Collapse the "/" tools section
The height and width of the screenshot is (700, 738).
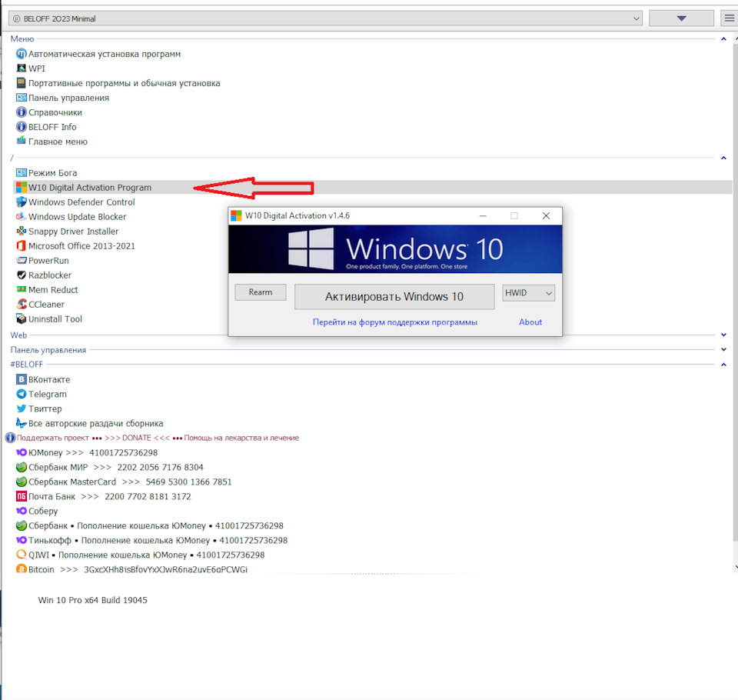point(723,158)
